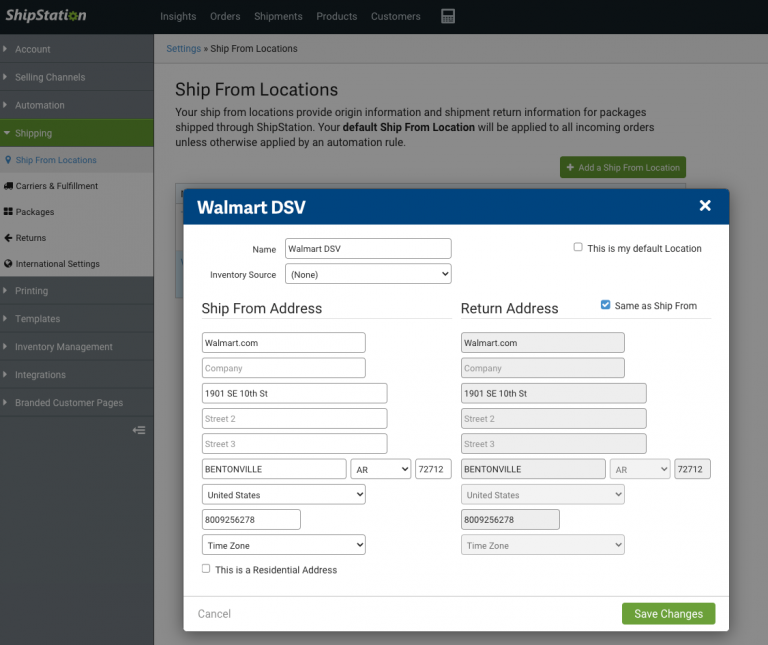The height and width of the screenshot is (645, 768).
Task: Click Cancel in the dialog
Action: pyautogui.click(x=214, y=614)
